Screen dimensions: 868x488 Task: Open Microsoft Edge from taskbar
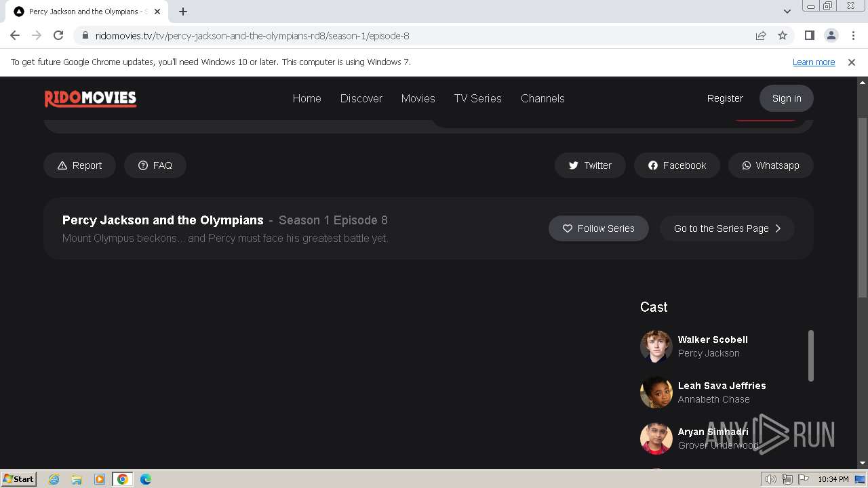(x=146, y=479)
